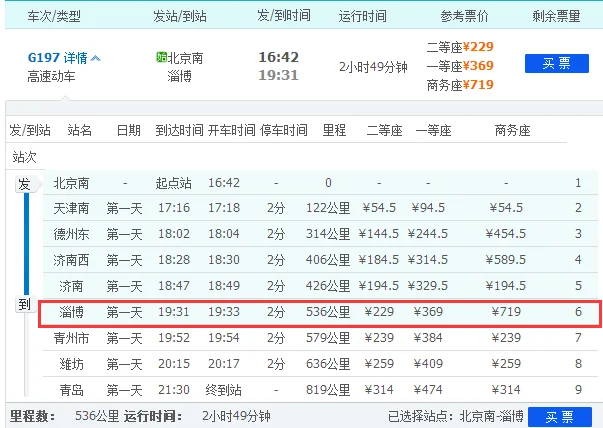Click the 里程 detail column header

(x=334, y=130)
